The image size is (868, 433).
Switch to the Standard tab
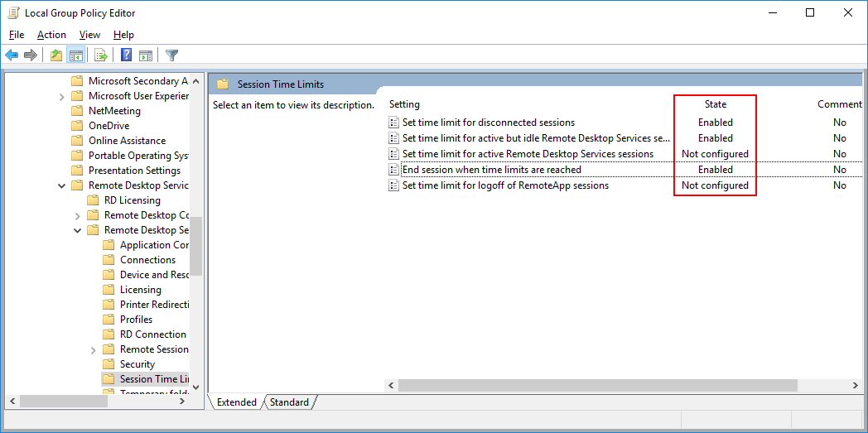tap(290, 402)
